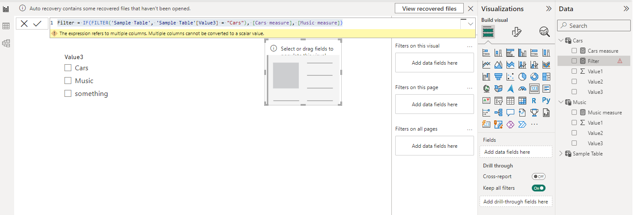Choose Line chart visual
Viewport: 644px width, 215px height.
(486, 65)
